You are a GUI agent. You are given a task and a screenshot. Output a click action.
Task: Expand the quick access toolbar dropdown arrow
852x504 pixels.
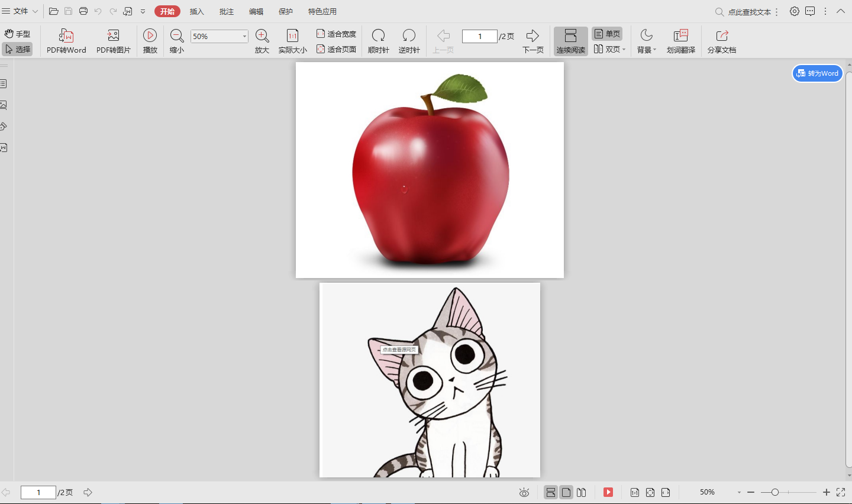pos(143,11)
